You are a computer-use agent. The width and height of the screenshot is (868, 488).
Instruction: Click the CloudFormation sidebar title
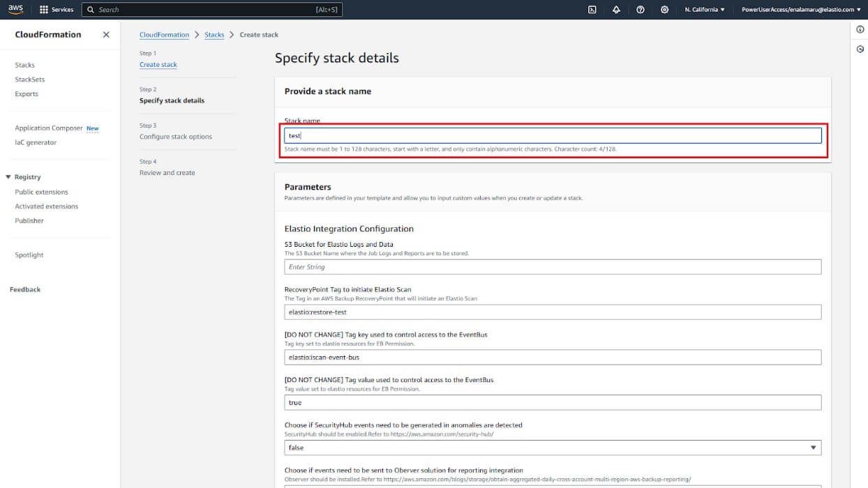48,35
